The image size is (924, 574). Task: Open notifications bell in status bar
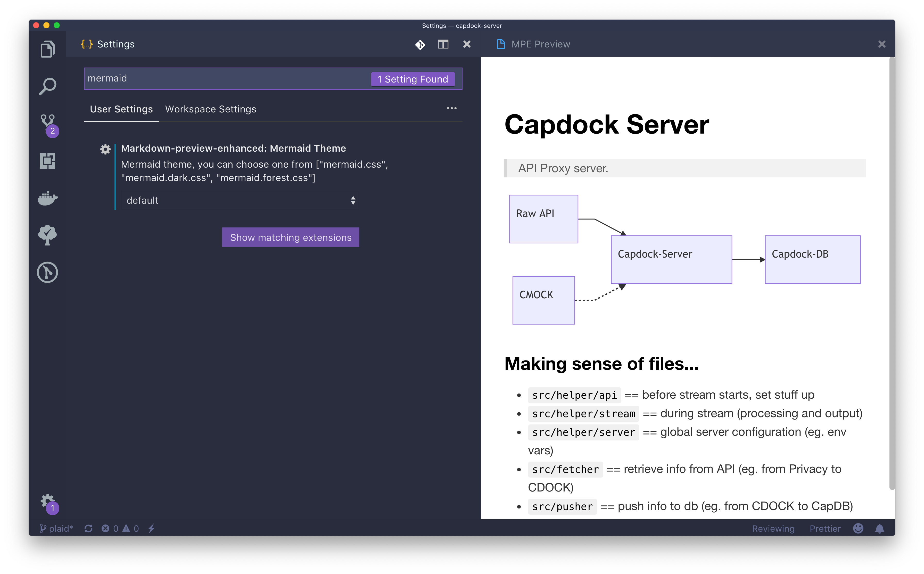pyautogui.click(x=880, y=528)
